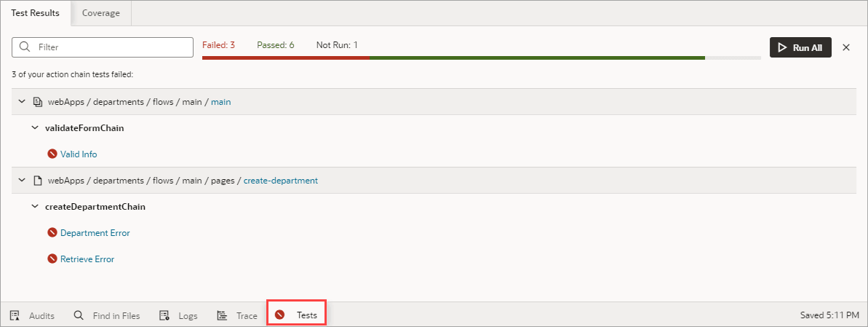This screenshot has width=868, height=327.
Task: Click the failed icon beside Retrieve Error
Action: (x=52, y=259)
